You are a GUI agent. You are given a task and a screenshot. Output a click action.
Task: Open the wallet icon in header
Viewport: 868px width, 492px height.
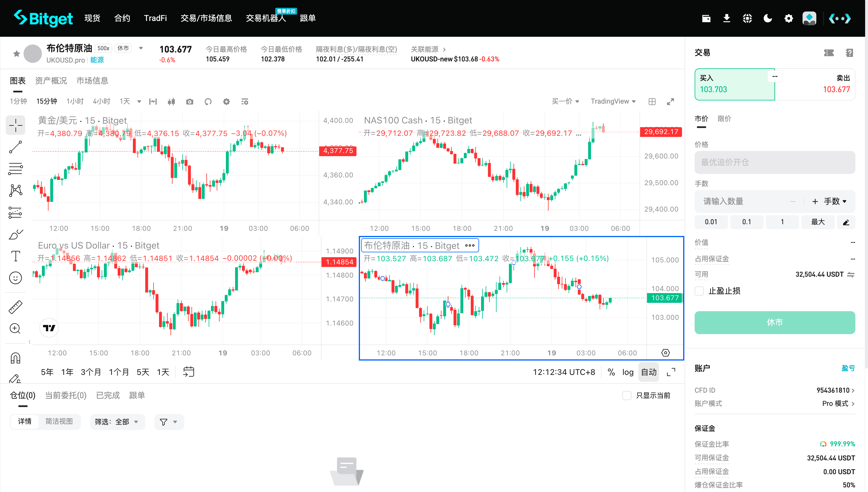coord(706,18)
